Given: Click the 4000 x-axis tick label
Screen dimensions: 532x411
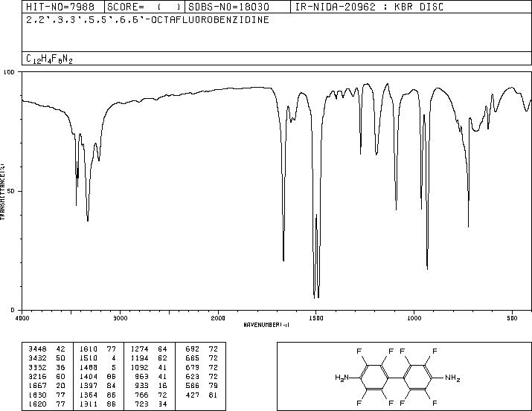Looking at the screenshot, I should (22, 318).
